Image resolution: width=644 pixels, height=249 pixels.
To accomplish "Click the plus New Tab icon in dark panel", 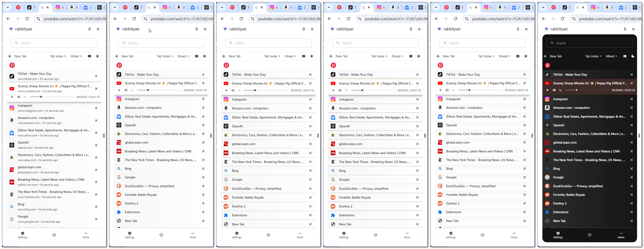I will point(545,56).
